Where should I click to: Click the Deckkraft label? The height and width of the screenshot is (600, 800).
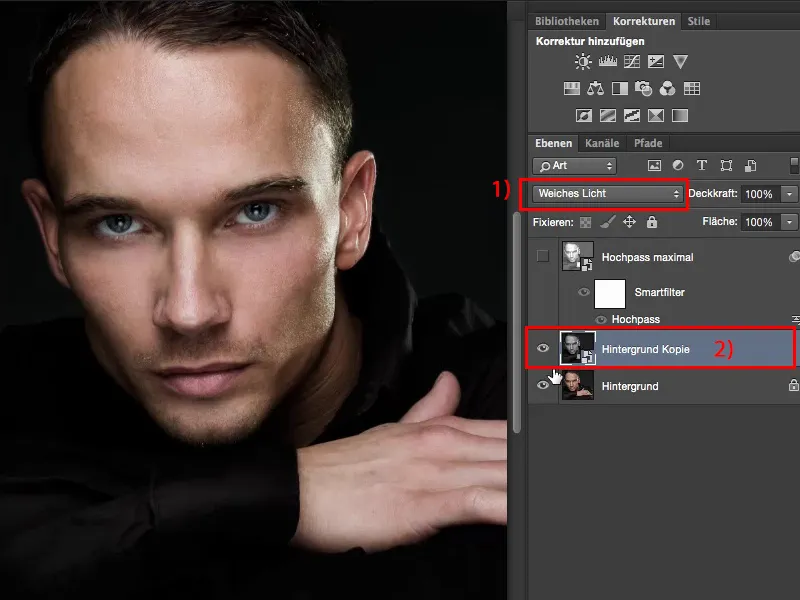[713, 193]
